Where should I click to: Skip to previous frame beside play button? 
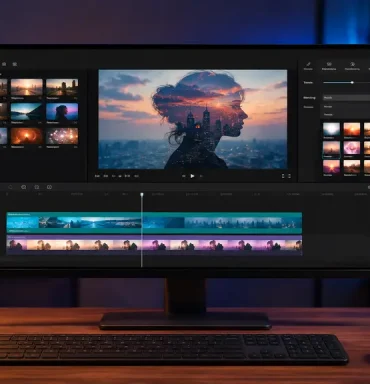tap(184, 176)
